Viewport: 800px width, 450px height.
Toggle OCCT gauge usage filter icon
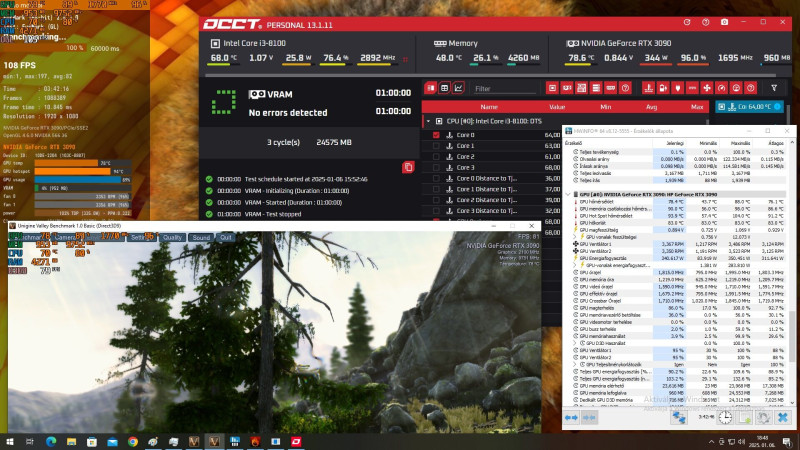coord(721,88)
